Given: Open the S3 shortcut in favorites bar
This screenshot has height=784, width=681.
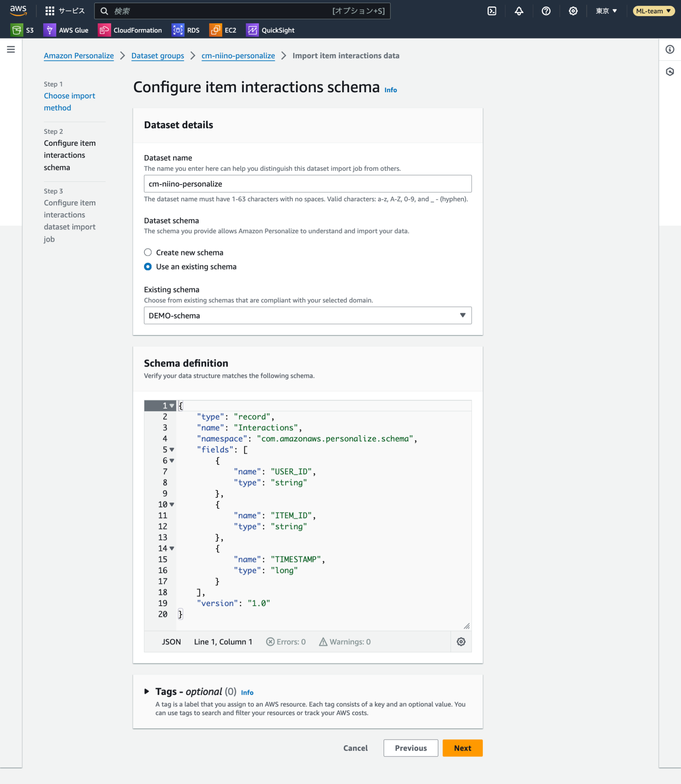Looking at the screenshot, I should 23,30.
